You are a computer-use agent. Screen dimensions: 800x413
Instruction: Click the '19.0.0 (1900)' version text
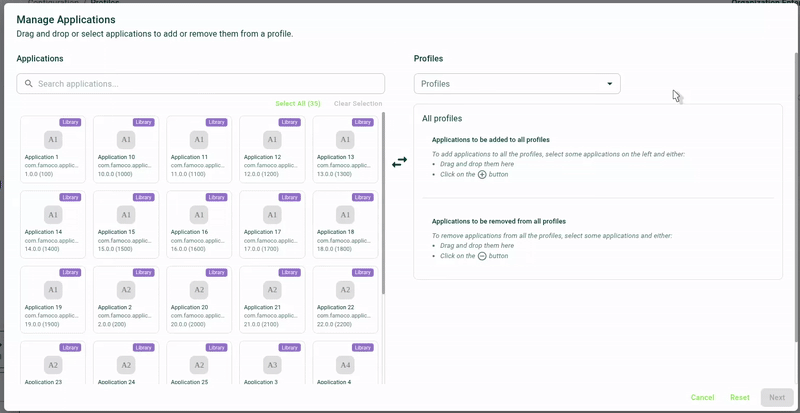[x=42, y=324]
